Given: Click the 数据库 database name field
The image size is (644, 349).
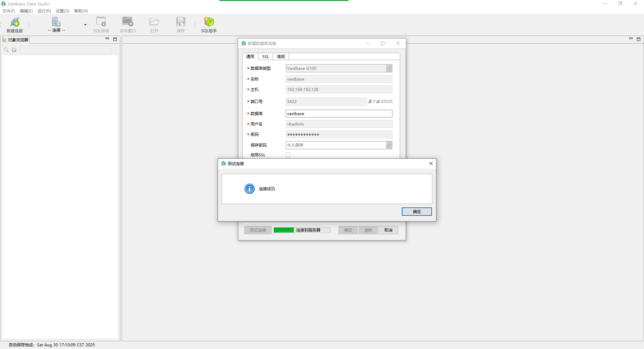Looking at the screenshot, I should click(339, 114).
